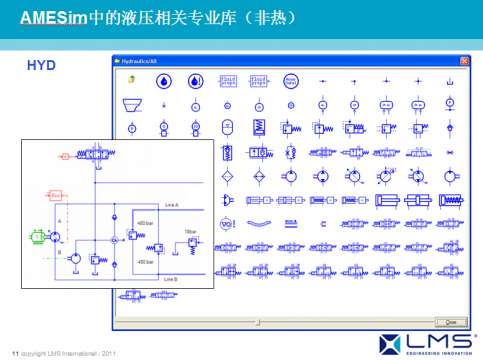Image resolution: width=483 pixels, height=360 pixels.
Task: Select the VO! circle icon
Action: [x=228, y=224]
